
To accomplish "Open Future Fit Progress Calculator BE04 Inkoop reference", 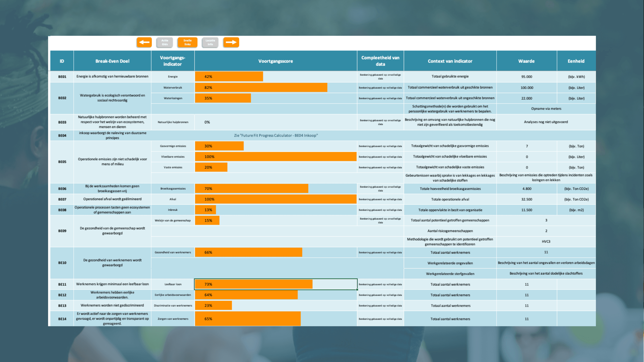I will (276, 135).
